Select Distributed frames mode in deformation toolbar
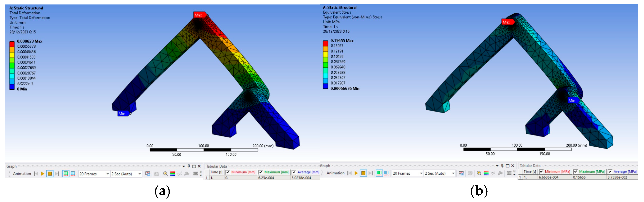Viewport: 644px width, 202px height. click(x=65, y=174)
